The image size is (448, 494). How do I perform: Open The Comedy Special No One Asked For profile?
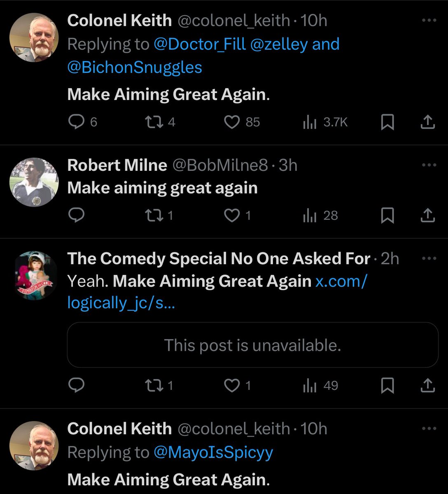click(x=219, y=259)
